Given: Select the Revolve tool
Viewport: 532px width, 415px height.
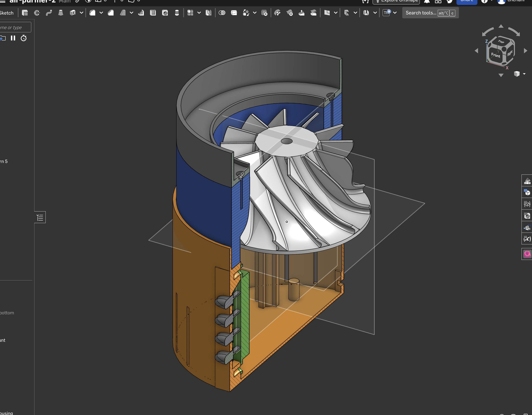Looking at the screenshot, I should [37, 13].
